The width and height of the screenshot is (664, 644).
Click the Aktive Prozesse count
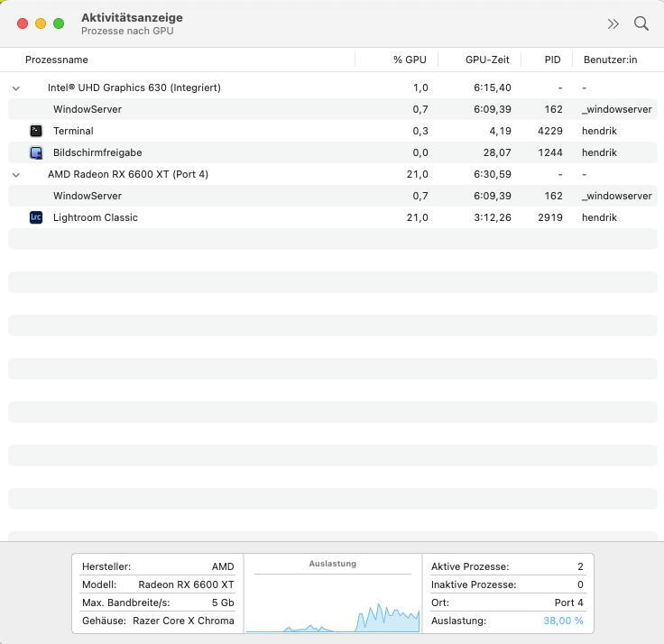[581, 566]
